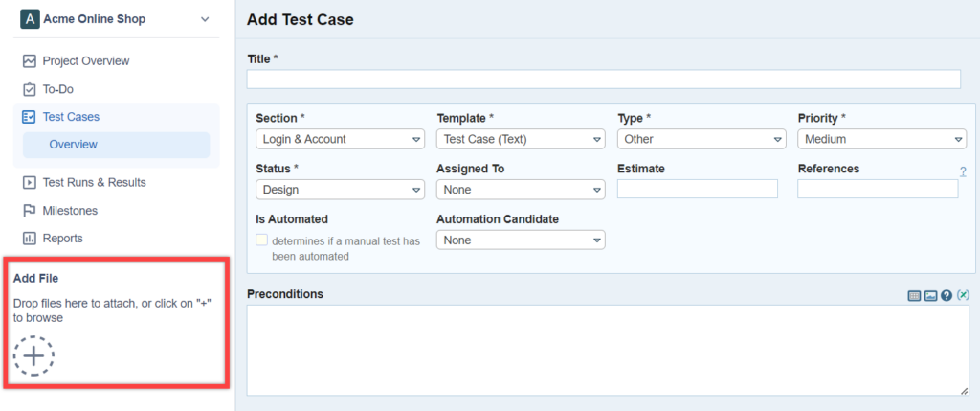Click the insert variable (x) icon
Screen dimensions: 980x411
point(963,295)
